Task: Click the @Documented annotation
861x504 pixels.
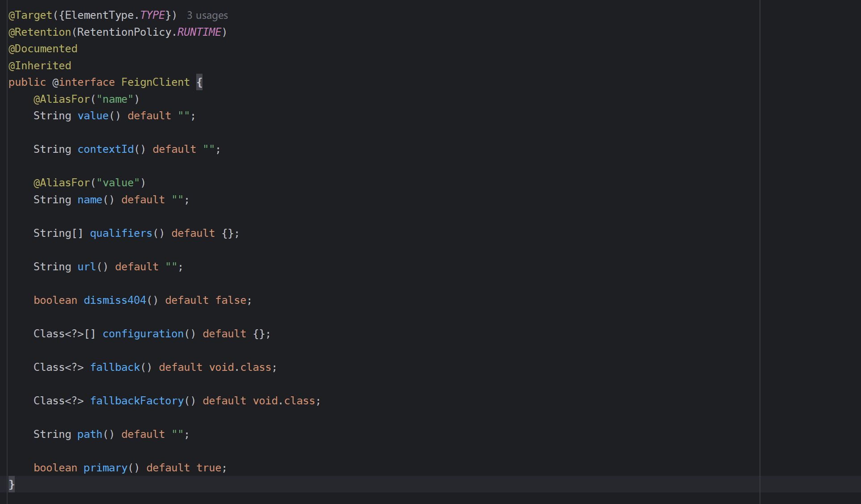Action: point(43,49)
